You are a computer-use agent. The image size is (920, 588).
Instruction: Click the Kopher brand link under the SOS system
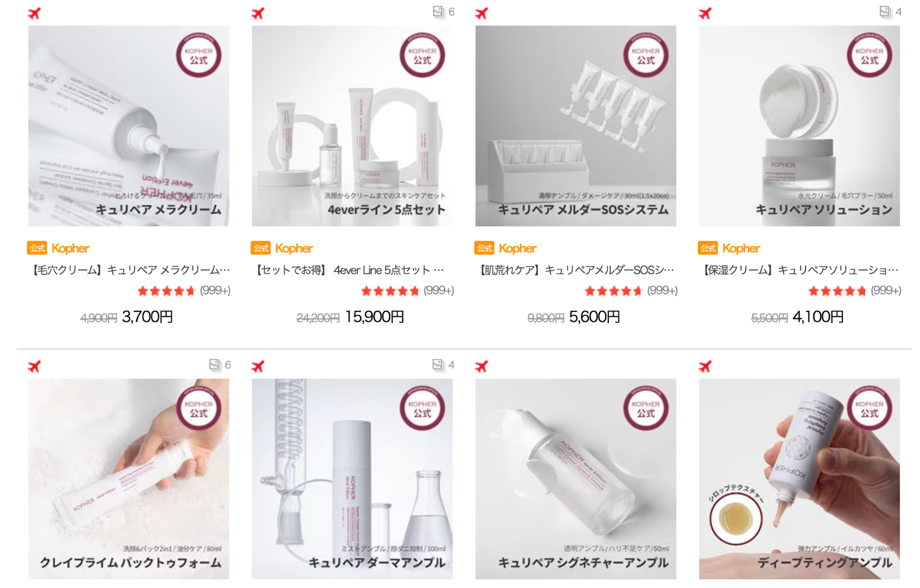(x=517, y=248)
